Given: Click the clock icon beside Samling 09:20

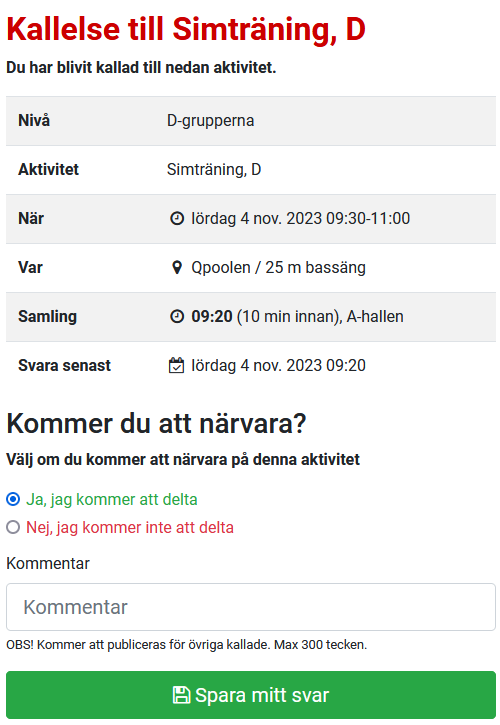Looking at the screenshot, I should tap(177, 316).
